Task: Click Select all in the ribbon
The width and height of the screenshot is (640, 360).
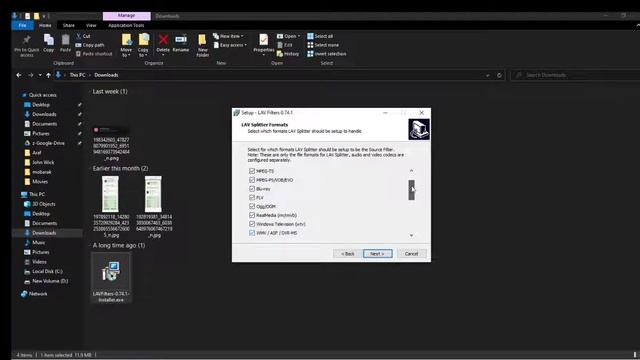Action: click(320, 36)
